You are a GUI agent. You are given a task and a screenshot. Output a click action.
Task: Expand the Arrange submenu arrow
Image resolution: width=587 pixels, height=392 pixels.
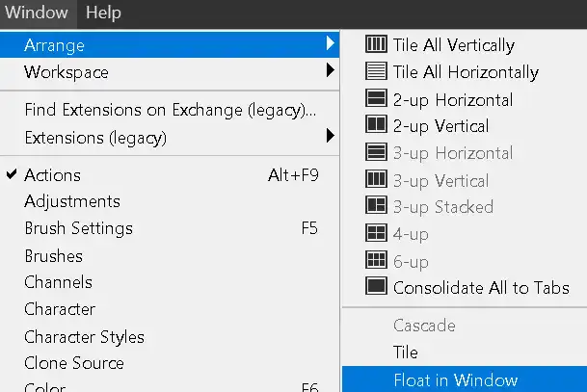coord(331,44)
